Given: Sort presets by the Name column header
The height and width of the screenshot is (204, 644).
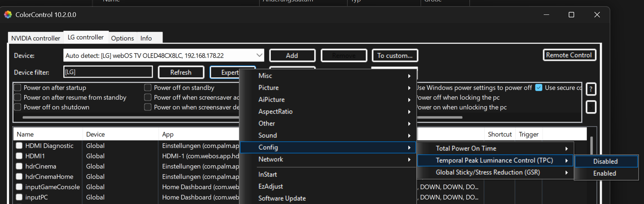Looking at the screenshot, I should [x=48, y=134].
